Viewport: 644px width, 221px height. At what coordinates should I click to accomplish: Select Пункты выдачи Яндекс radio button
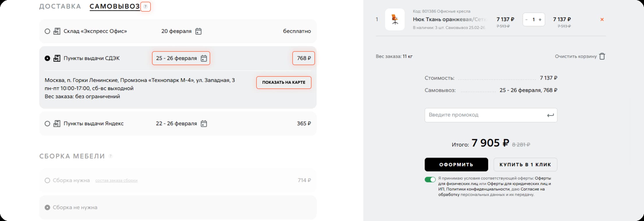click(47, 124)
